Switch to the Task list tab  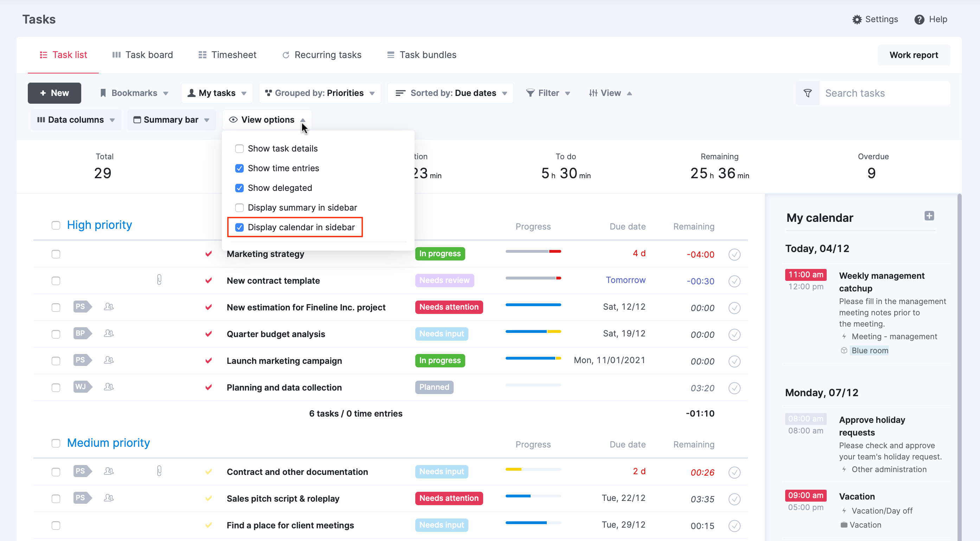click(x=63, y=55)
